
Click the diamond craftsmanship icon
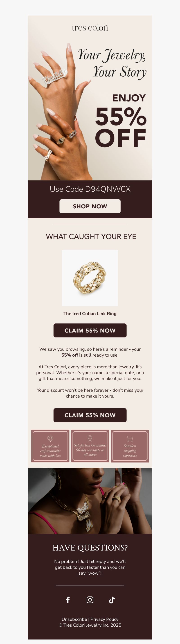50,439
